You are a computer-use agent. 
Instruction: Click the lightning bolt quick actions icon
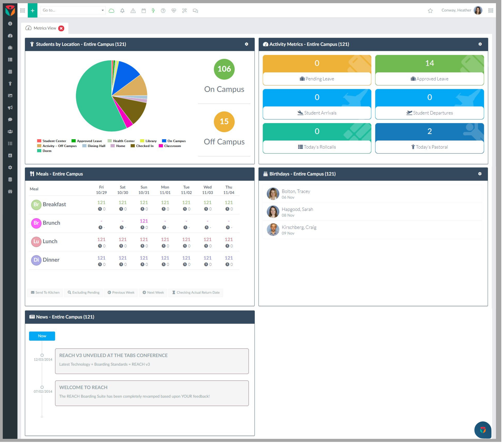tap(153, 11)
